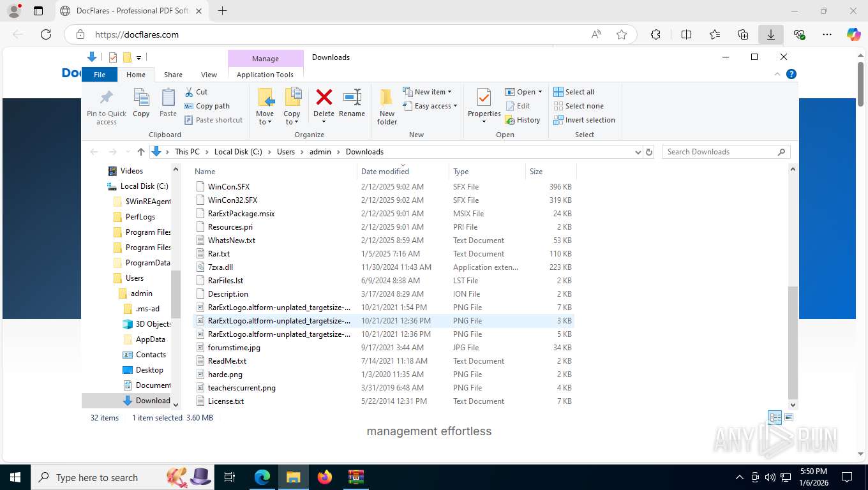The width and height of the screenshot is (868, 490).
Task: Invert selection of files
Action: point(584,120)
